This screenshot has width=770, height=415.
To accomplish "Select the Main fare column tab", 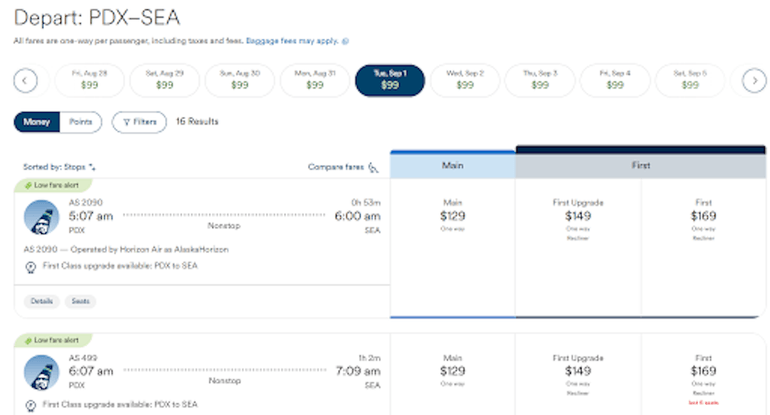I will click(452, 167).
